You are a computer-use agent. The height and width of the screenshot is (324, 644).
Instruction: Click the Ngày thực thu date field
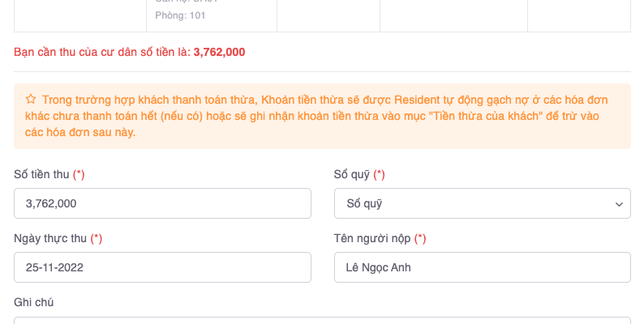(x=162, y=267)
